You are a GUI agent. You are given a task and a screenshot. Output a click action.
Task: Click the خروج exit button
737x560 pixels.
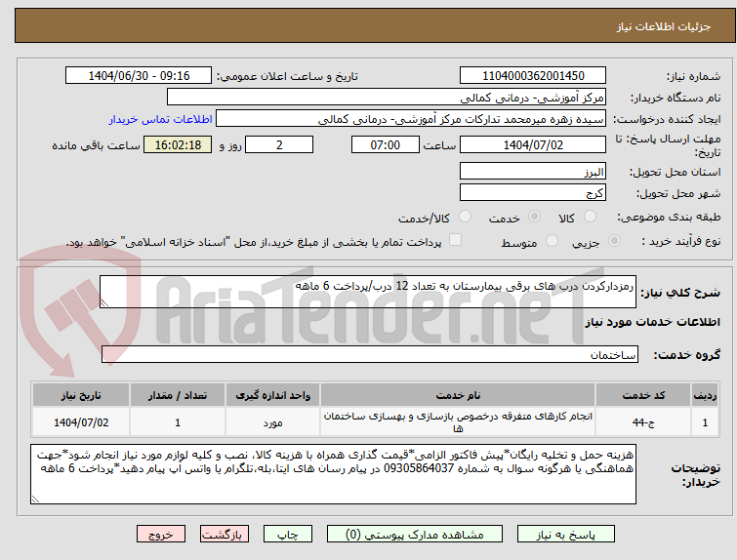click(161, 535)
